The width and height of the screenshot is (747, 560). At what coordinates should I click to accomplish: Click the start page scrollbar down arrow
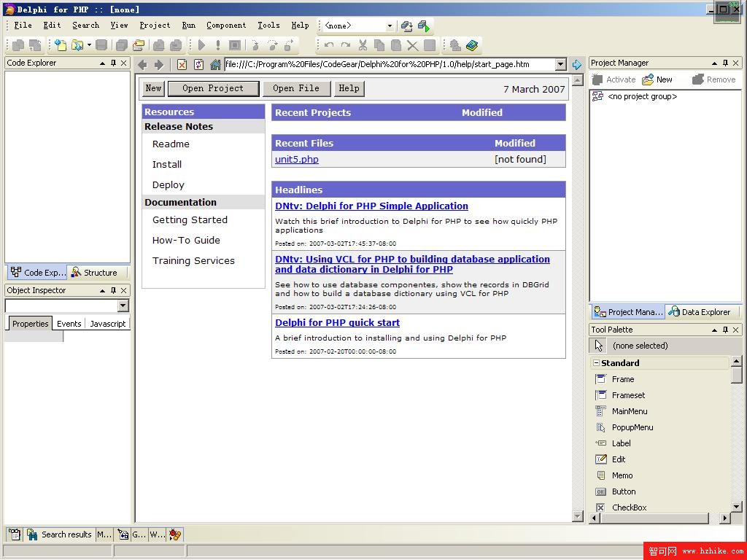pos(578,516)
